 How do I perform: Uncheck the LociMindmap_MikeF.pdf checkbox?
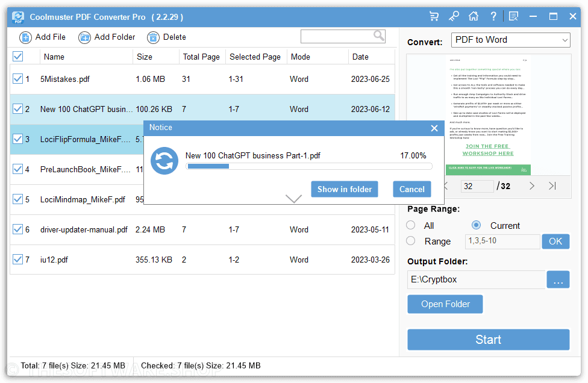coord(17,199)
